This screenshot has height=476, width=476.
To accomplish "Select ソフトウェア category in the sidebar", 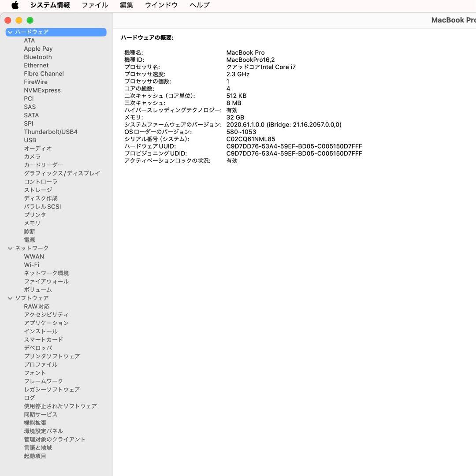I will tap(32, 298).
